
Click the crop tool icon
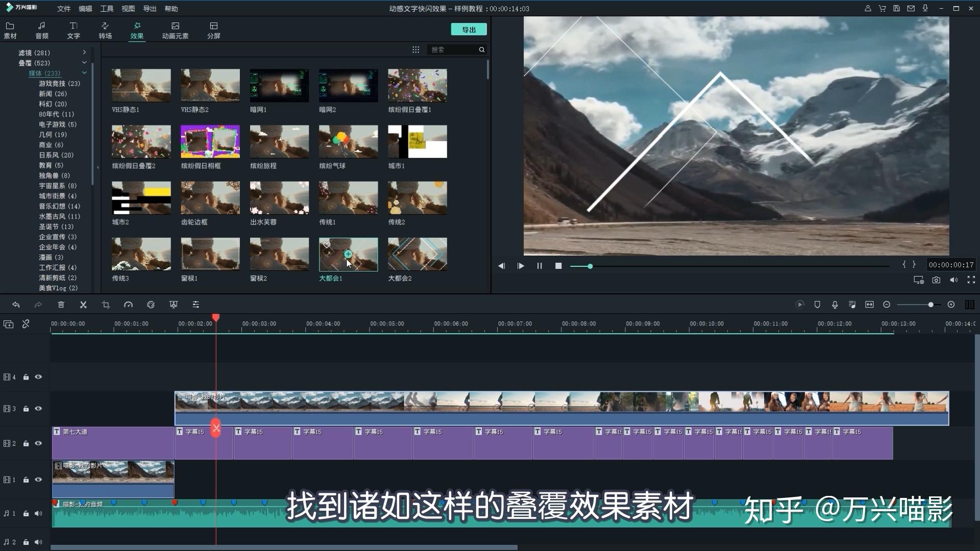[x=106, y=305]
